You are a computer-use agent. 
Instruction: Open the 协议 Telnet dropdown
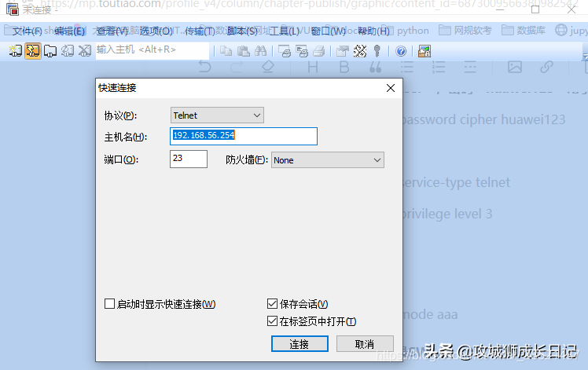[x=217, y=115]
